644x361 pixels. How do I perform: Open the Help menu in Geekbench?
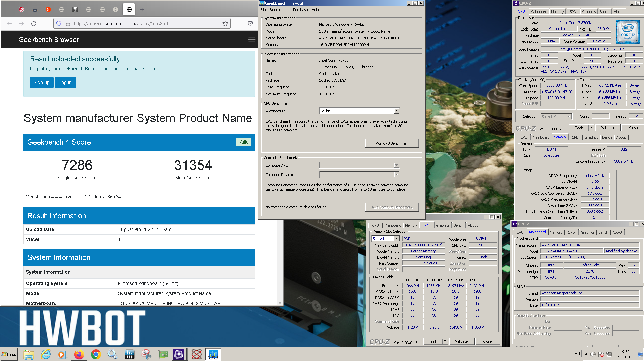(315, 10)
